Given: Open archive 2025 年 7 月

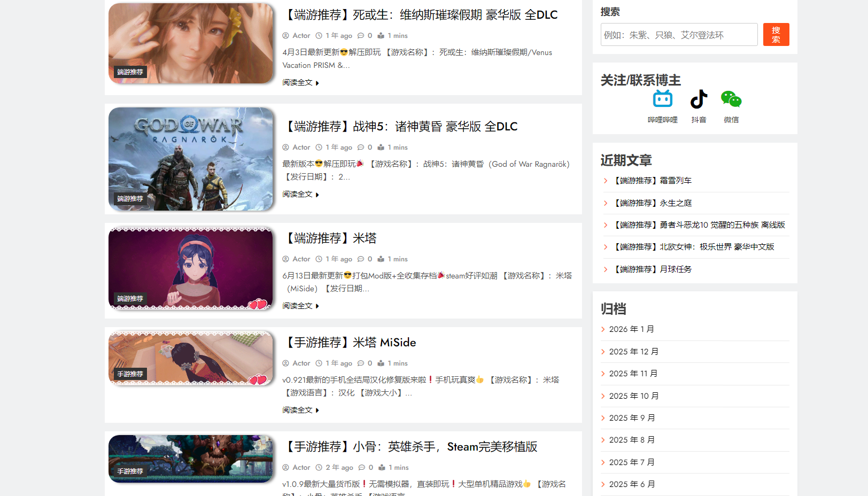Looking at the screenshot, I should [x=632, y=462].
